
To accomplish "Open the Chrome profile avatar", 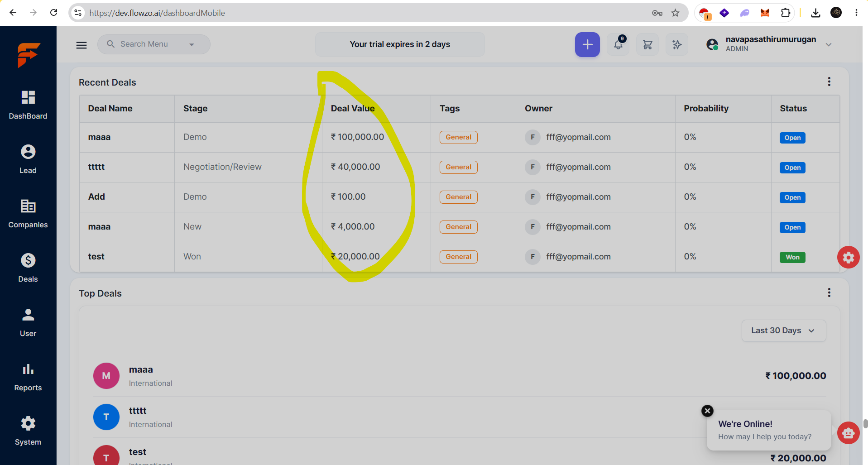I will pyautogui.click(x=836, y=13).
